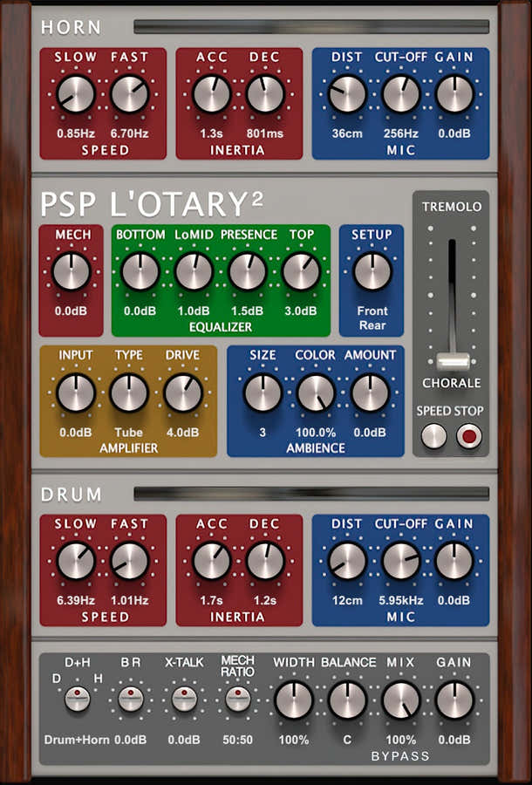The height and width of the screenshot is (785, 532).
Task: Click the equalizer LoMID knob
Action: pos(194,271)
